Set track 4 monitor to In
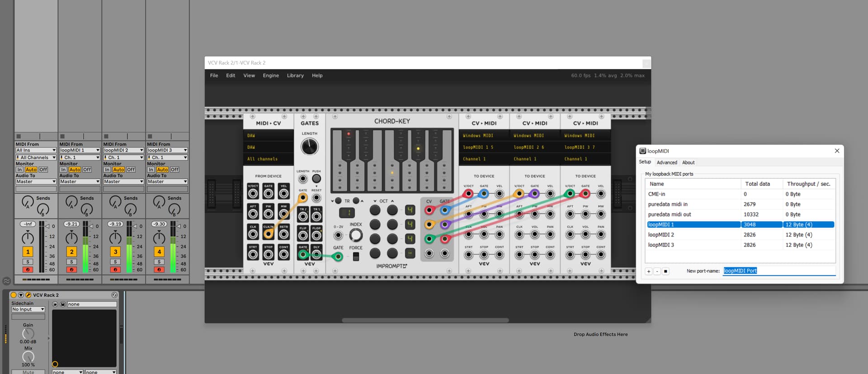The height and width of the screenshot is (374, 868). (151, 170)
